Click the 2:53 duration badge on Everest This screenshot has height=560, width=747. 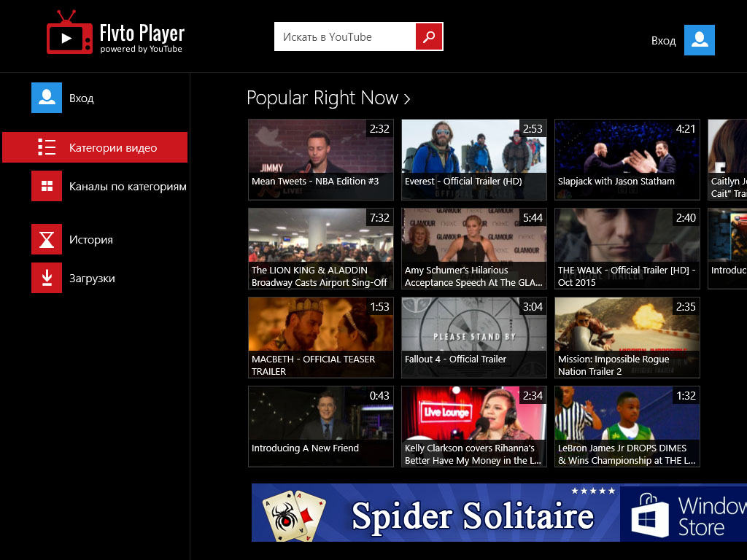point(533,128)
